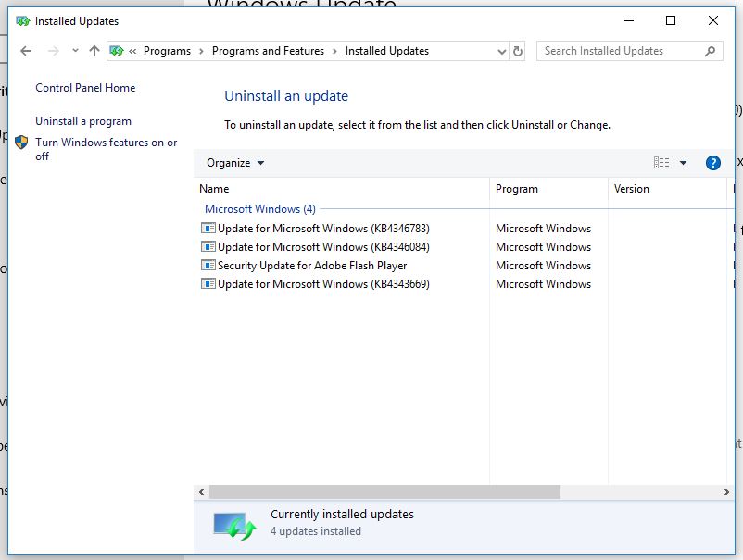Click the address bar Control Panel icon

tap(117, 51)
